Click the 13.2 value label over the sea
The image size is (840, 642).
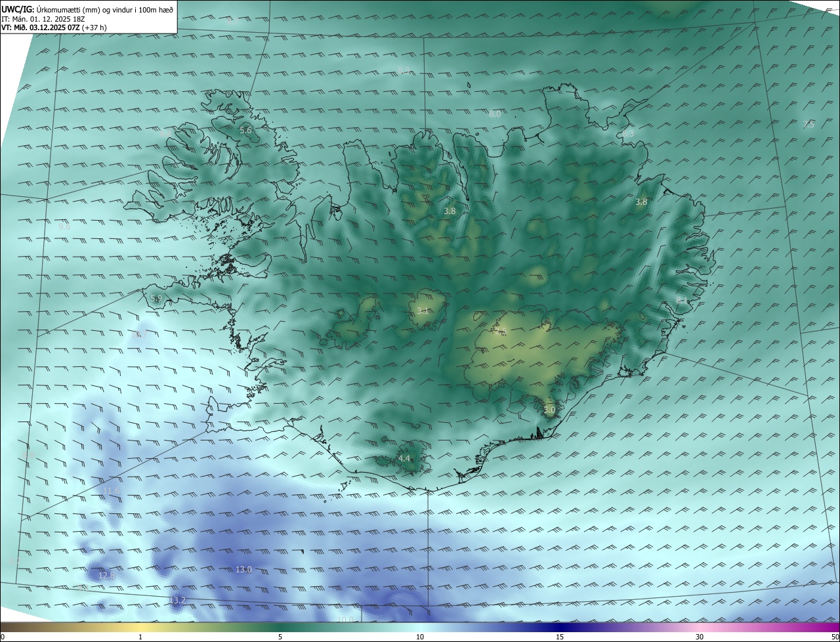[x=177, y=601]
